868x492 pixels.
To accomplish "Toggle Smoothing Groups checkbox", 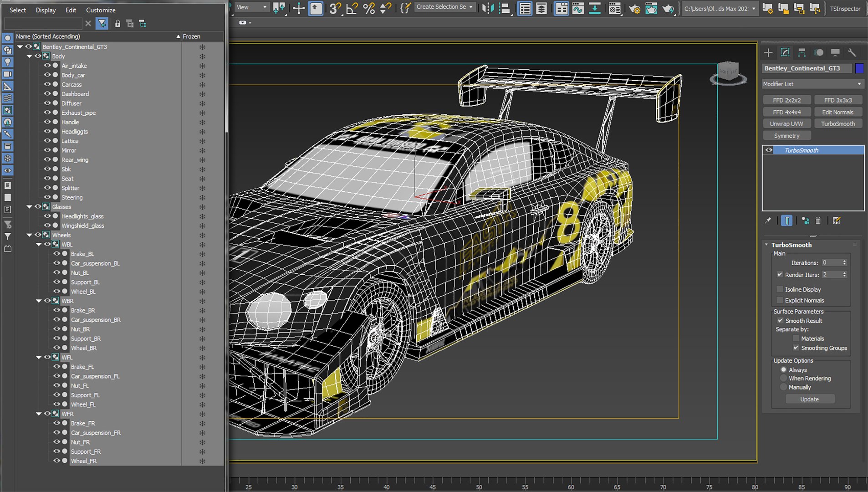I will (x=796, y=348).
